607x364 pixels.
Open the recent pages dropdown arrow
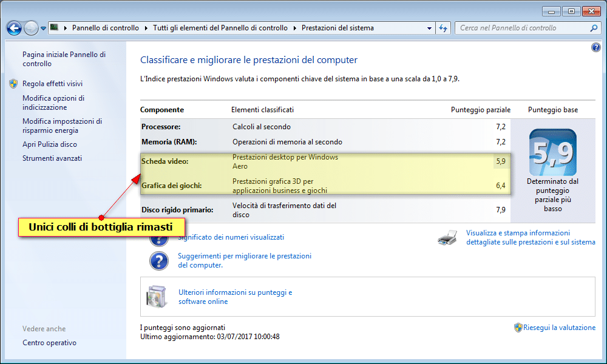click(x=44, y=29)
